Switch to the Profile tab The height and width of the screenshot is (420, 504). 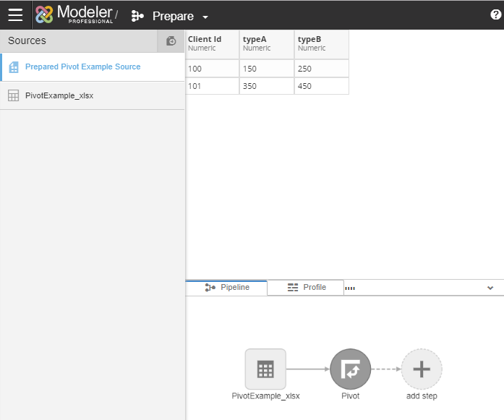click(x=306, y=288)
